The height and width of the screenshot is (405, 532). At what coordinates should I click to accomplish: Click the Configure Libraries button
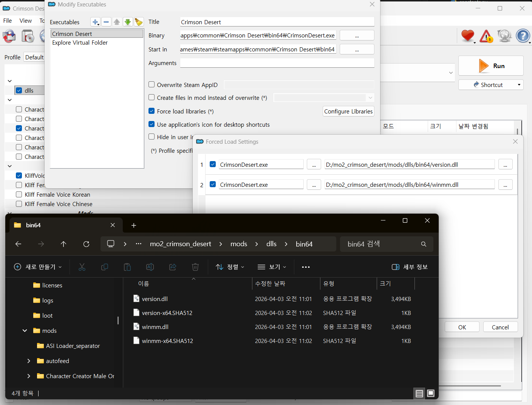[x=348, y=111]
